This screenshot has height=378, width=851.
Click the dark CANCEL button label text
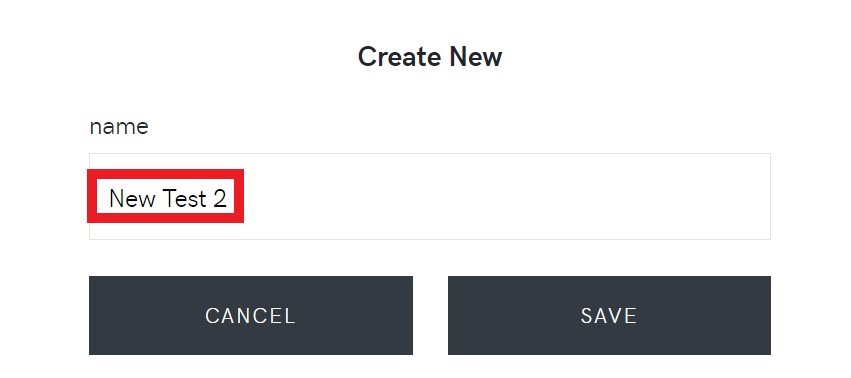pos(250,316)
